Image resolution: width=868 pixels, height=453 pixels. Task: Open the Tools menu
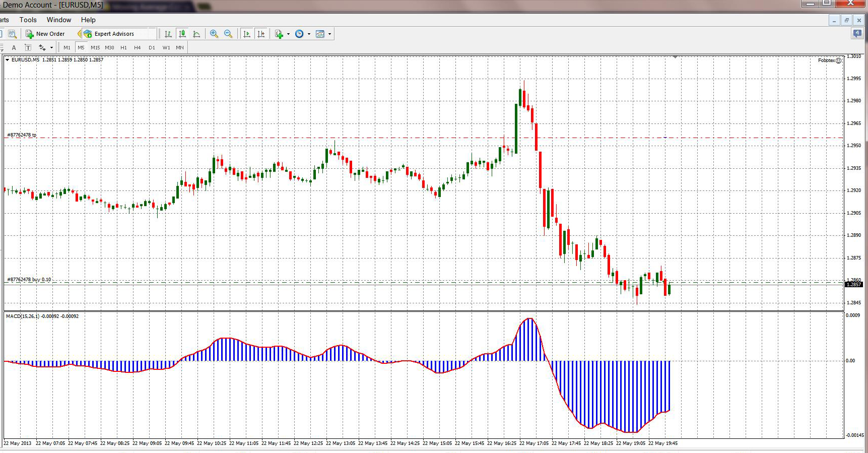[28, 20]
